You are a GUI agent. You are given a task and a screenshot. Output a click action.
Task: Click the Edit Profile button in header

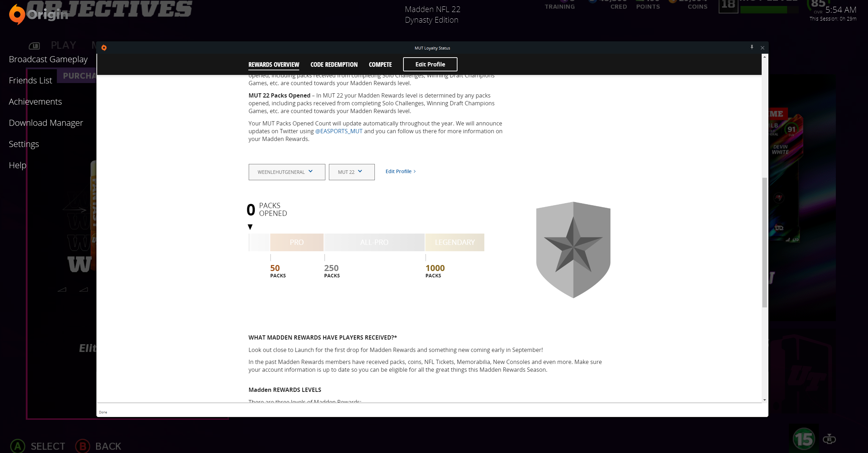point(430,64)
